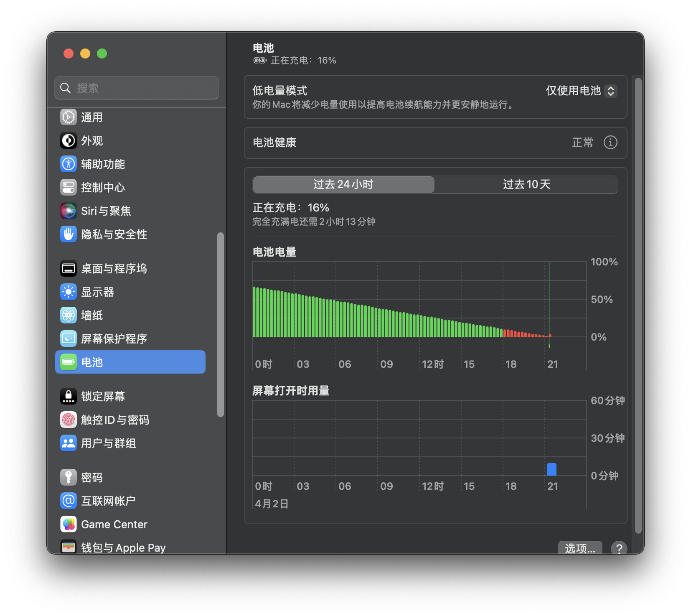Viewport: 691px width, 616px height.
Task: Click the blue screen usage bar
Action: 551,469
